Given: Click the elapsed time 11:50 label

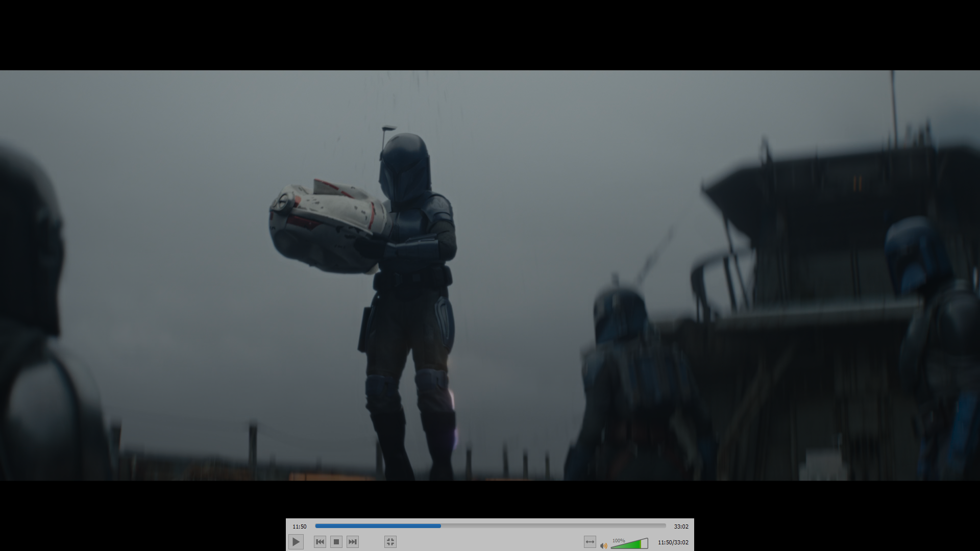Looking at the screenshot, I should point(300,527).
